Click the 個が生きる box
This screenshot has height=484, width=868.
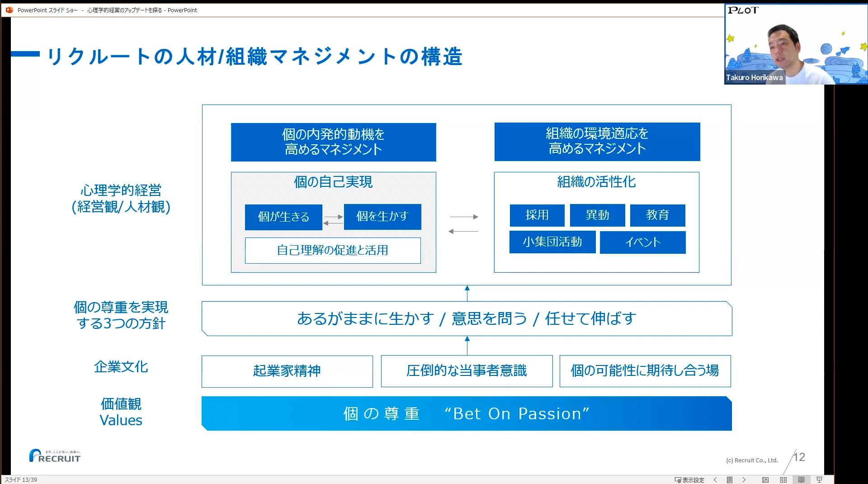pos(283,217)
